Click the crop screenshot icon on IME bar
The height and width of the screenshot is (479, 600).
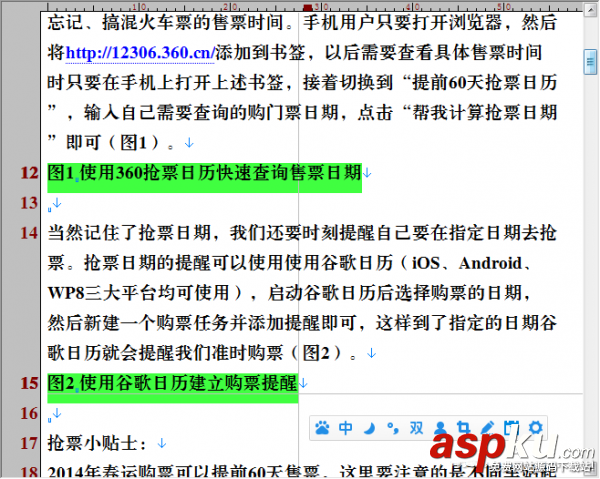463,428
